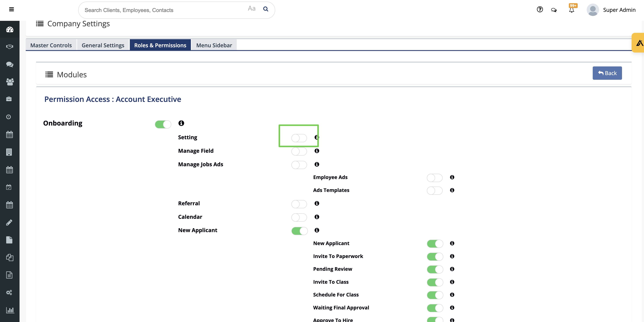Open the help question mark icon
Viewport: 644px width, 322px height.
click(540, 10)
